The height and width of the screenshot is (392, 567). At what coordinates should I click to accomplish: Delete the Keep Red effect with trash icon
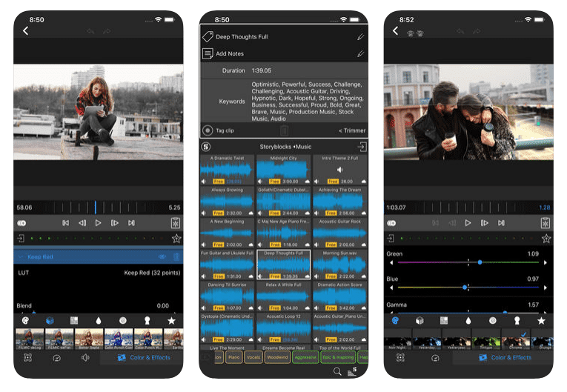[x=176, y=256]
